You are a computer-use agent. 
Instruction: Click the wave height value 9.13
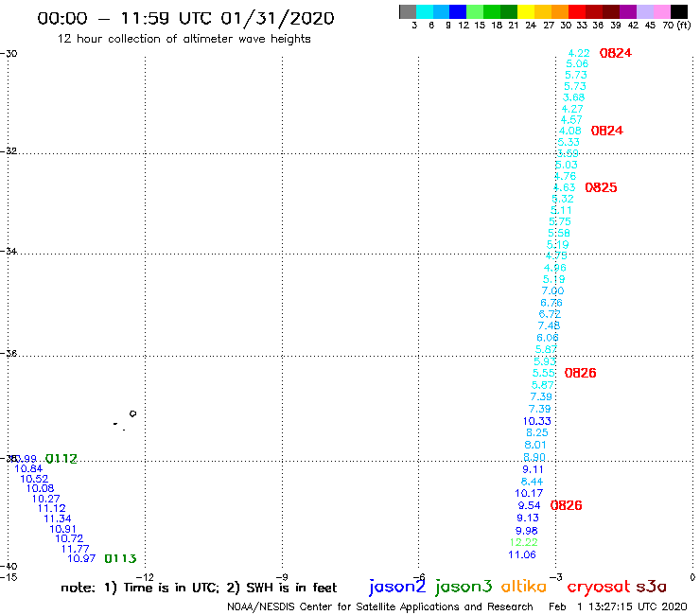[x=528, y=518]
